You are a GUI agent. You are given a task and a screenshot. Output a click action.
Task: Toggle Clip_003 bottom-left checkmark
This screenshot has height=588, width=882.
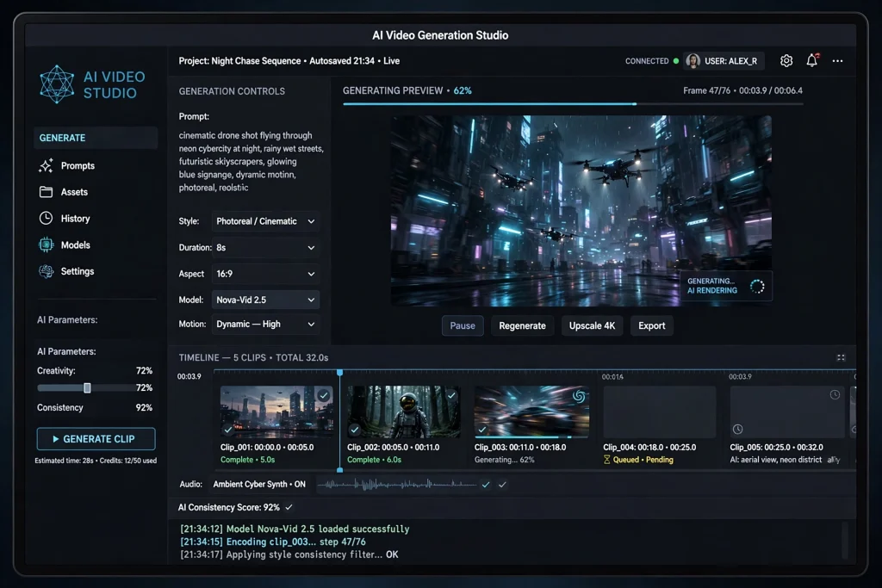(x=482, y=430)
